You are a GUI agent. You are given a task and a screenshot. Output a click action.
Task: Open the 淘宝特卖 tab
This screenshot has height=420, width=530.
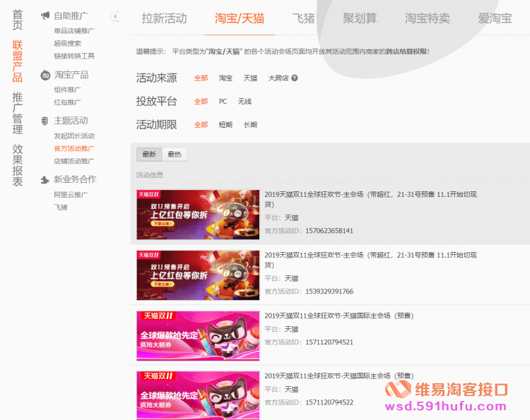coord(428,18)
